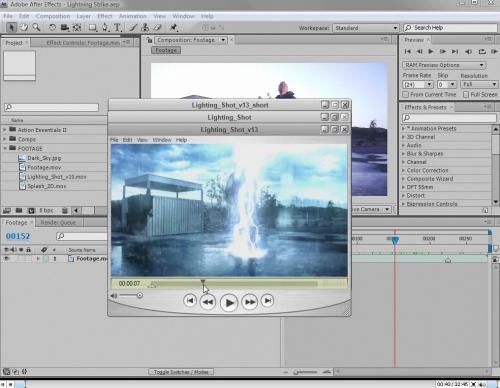Jump to last frame in Preview panel
500x388 pixels.
pos(455,51)
